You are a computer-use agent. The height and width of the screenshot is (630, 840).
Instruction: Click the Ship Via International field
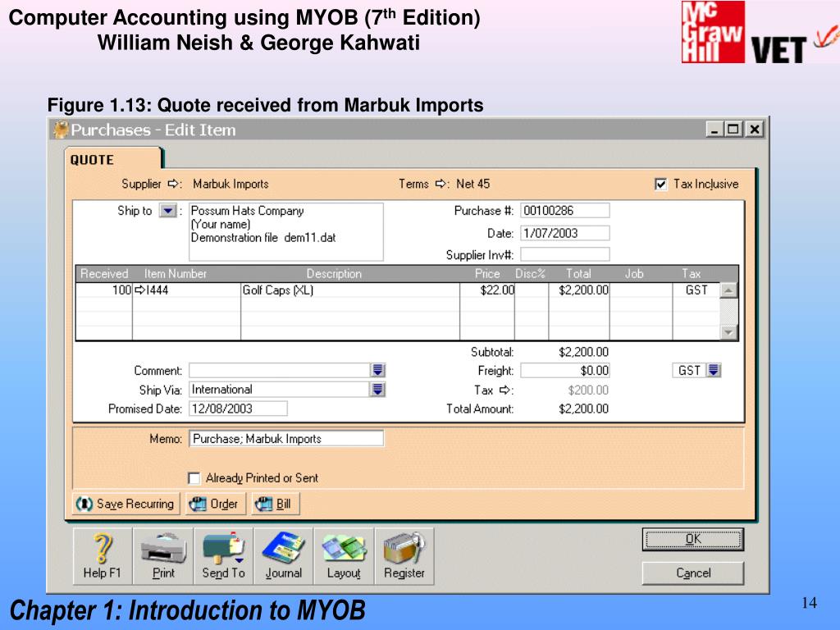[x=279, y=390]
